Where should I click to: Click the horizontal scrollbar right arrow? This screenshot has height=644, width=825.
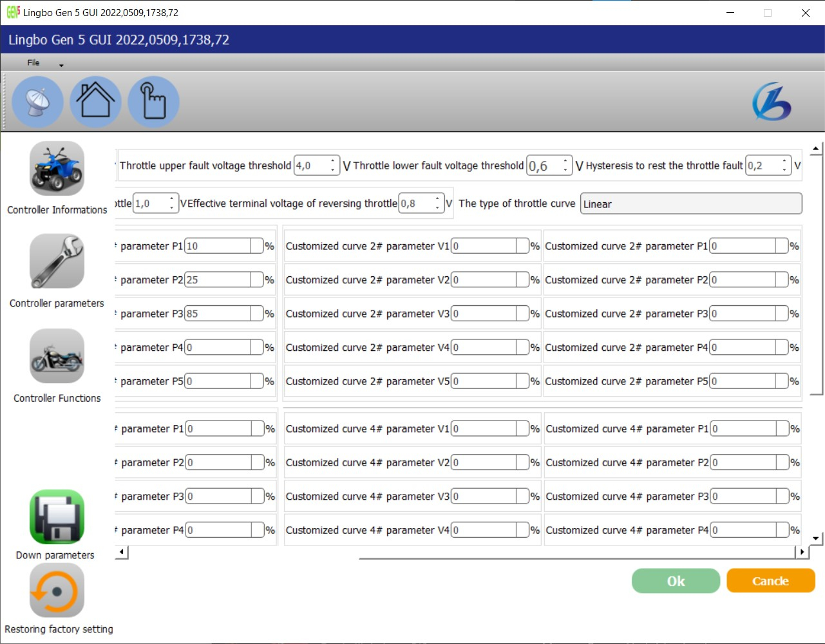click(x=802, y=552)
